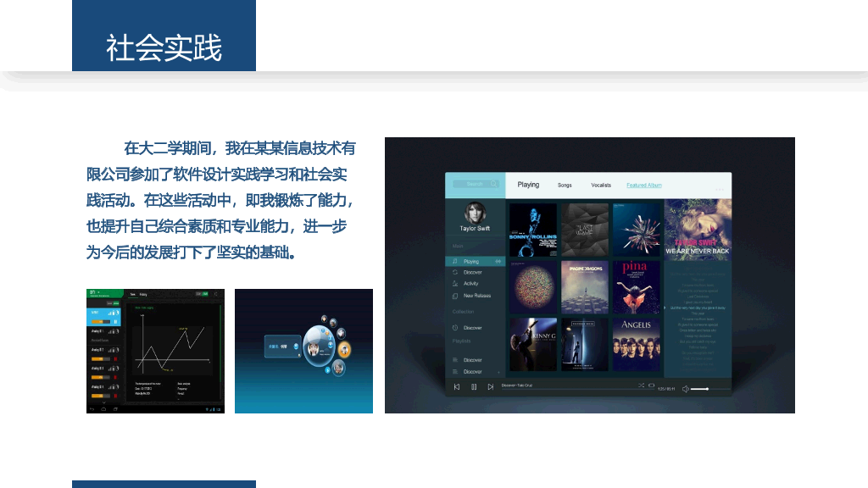Viewport: 868px width, 488px height.
Task: Select Playing in the player sidebar
Action: point(475,261)
